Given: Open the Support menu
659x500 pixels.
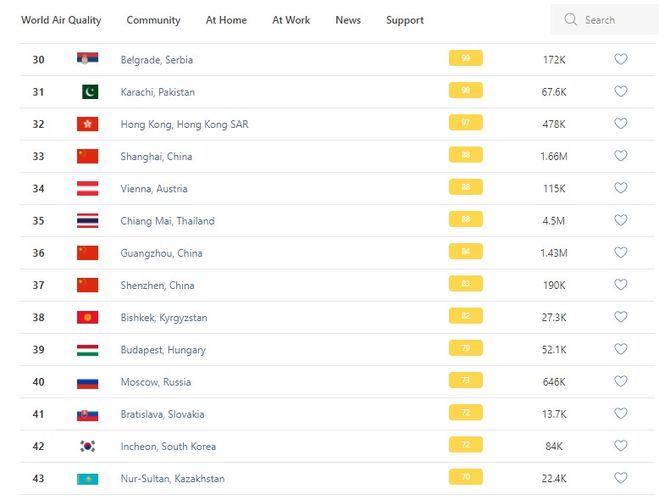Looking at the screenshot, I should pos(405,20).
